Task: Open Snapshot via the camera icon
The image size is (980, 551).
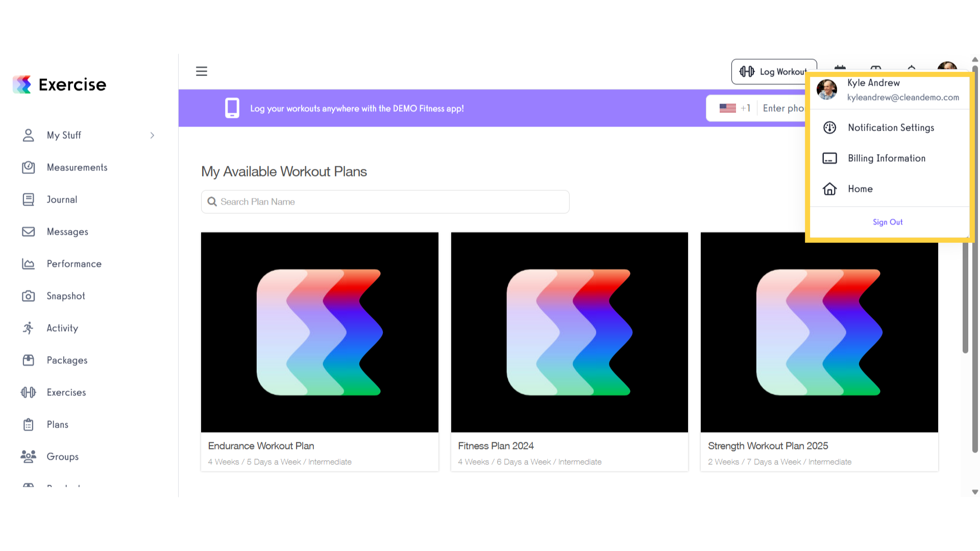Action: (x=29, y=296)
